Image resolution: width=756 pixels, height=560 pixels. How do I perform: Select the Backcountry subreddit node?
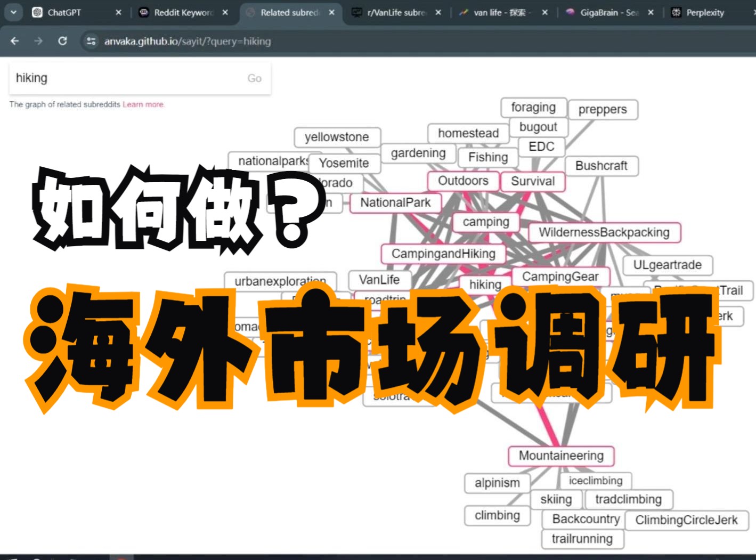(x=586, y=519)
